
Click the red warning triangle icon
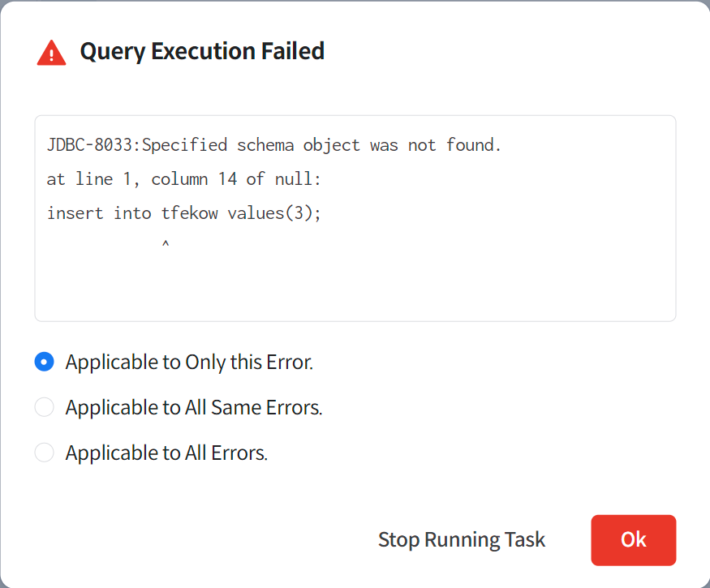(51, 53)
